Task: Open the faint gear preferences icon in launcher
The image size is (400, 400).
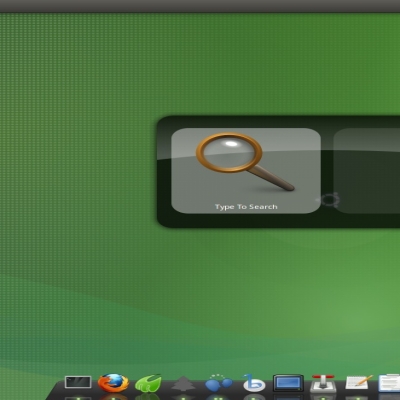Action: [328, 200]
